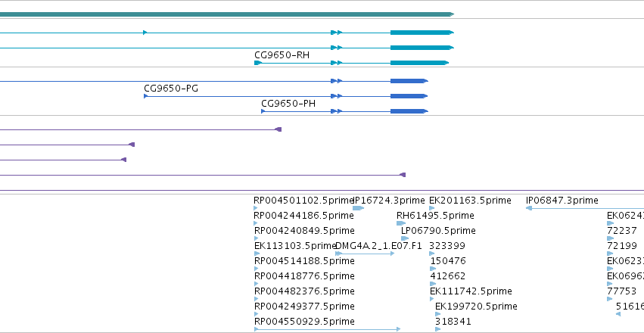This screenshot has width=644, height=333.
Task: Select the DMG4A.2_1.E07.F1 label
Action: point(378,246)
